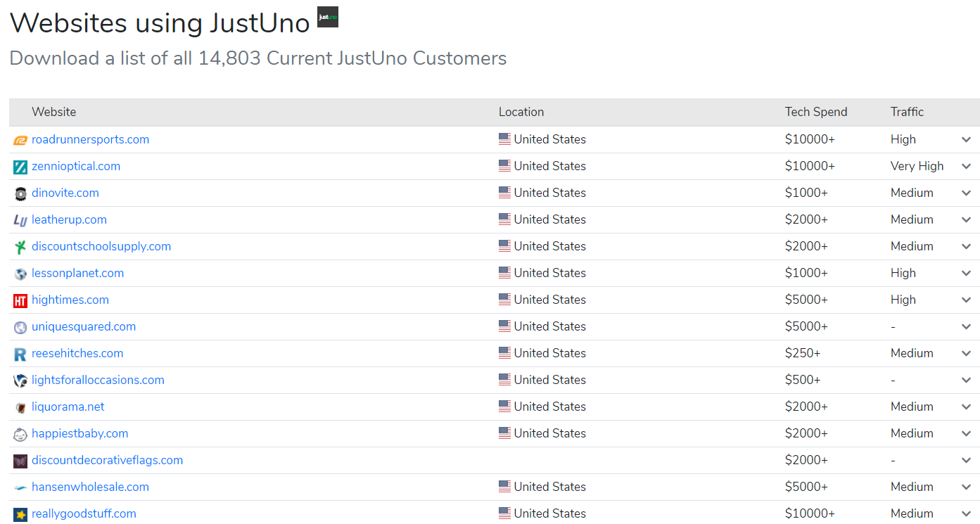This screenshot has width=980, height=524.
Task: Click the roadrunnersports.com favicon
Action: 20,140
